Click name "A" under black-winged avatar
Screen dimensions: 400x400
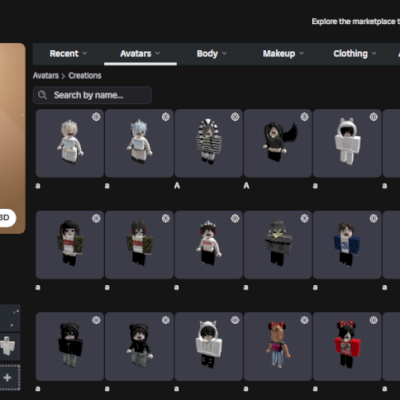tap(246, 186)
